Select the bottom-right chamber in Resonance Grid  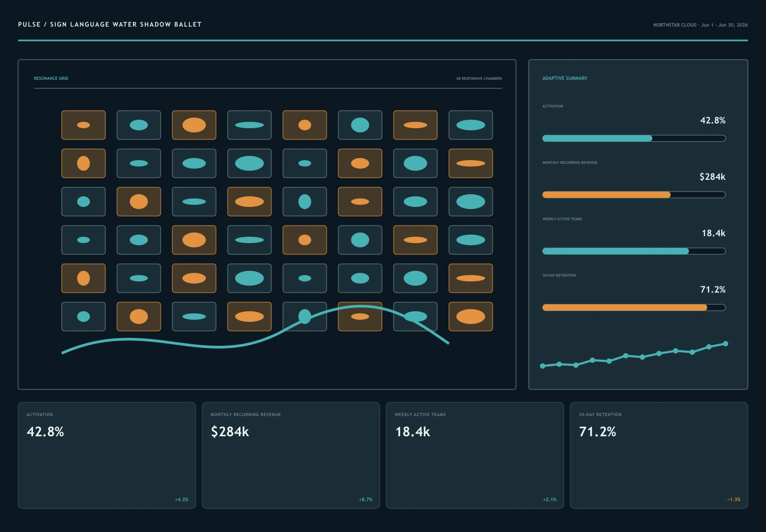tap(471, 317)
